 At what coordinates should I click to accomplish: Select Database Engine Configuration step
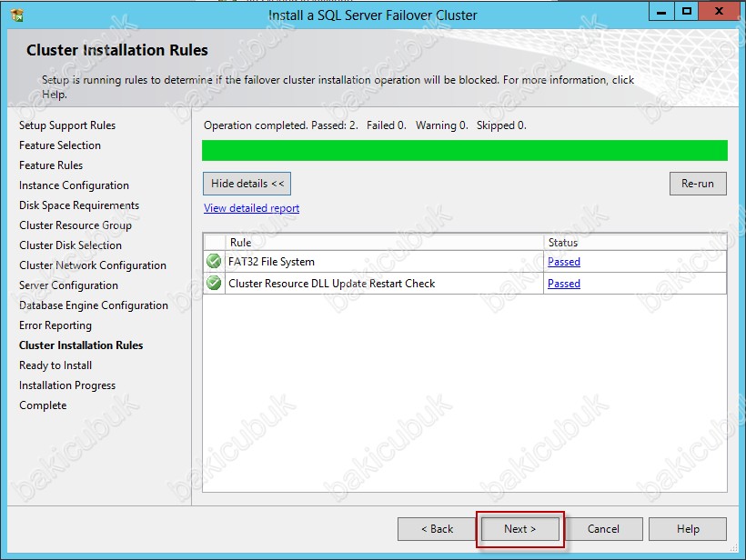pyautogui.click(x=94, y=305)
